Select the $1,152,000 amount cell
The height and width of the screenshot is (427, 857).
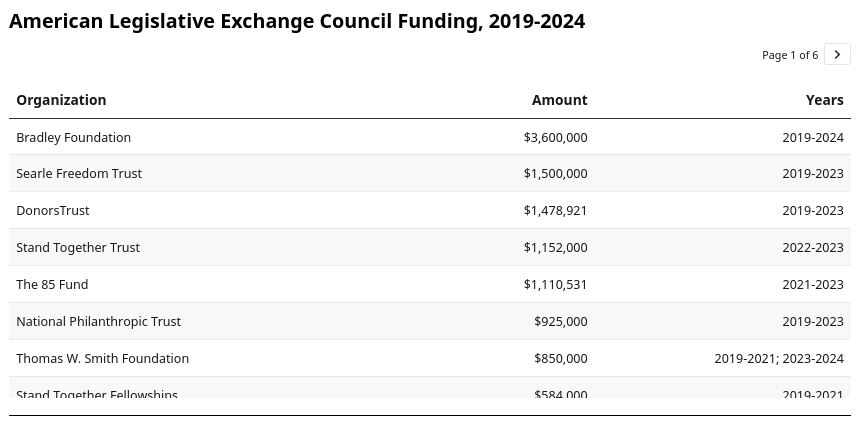point(555,248)
